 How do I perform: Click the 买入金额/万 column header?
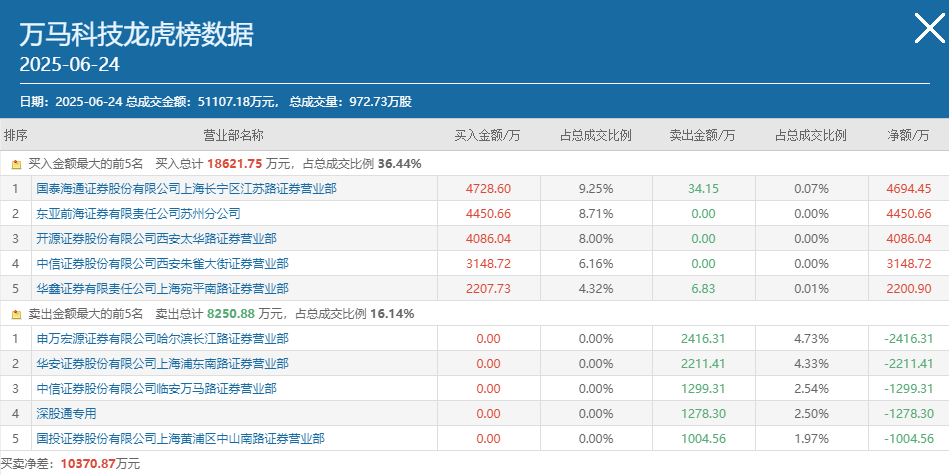[x=488, y=135]
